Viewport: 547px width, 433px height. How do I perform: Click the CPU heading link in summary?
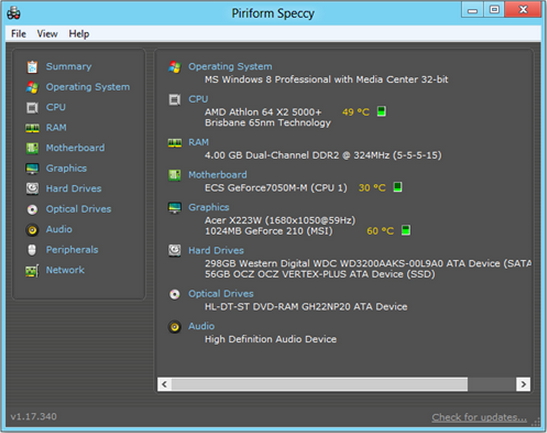pyautogui.click(x=198, y=99)
